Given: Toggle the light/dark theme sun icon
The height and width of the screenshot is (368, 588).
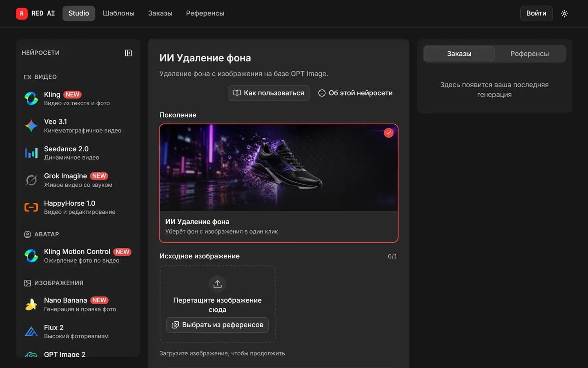Looking at the screenshot, I should (x=564, y=13).
